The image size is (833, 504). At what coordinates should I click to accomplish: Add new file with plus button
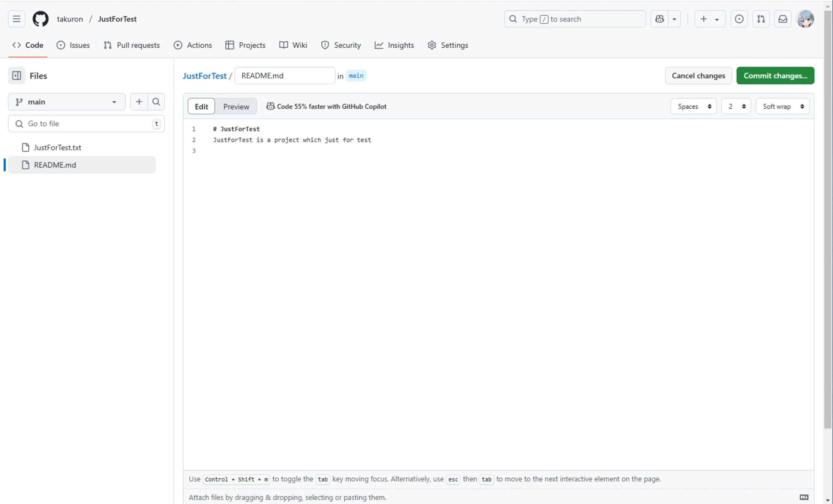click(139, 102)
